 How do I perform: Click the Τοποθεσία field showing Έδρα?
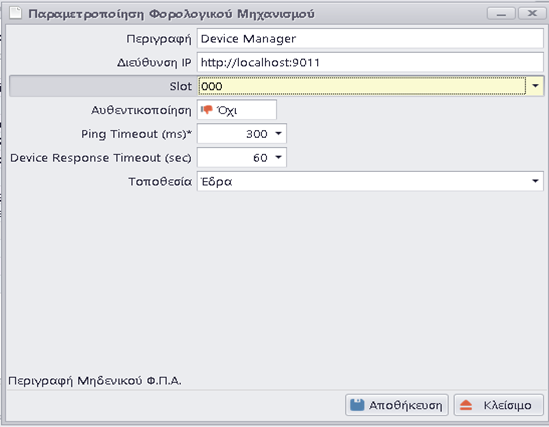[x=362, y=181]
